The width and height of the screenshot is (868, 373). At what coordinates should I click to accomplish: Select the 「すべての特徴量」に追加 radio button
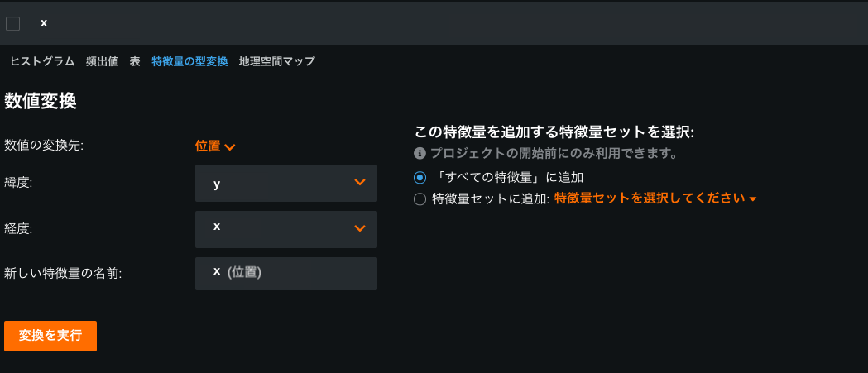click(420, 177)
